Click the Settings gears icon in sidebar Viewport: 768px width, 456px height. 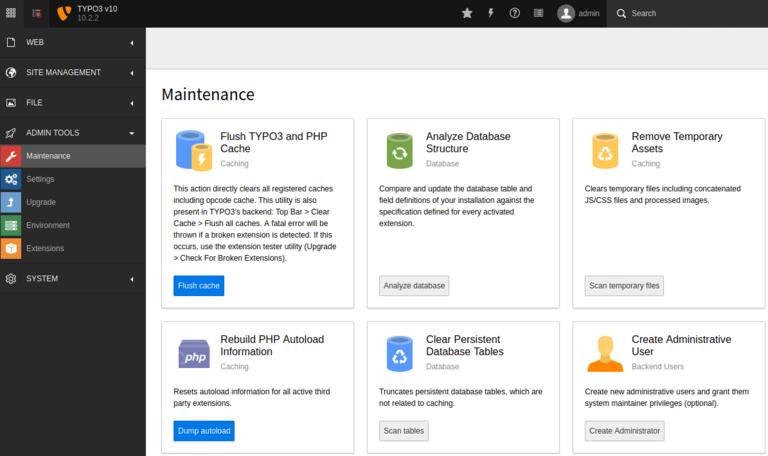pyautogui.click(x=11, y=179)
